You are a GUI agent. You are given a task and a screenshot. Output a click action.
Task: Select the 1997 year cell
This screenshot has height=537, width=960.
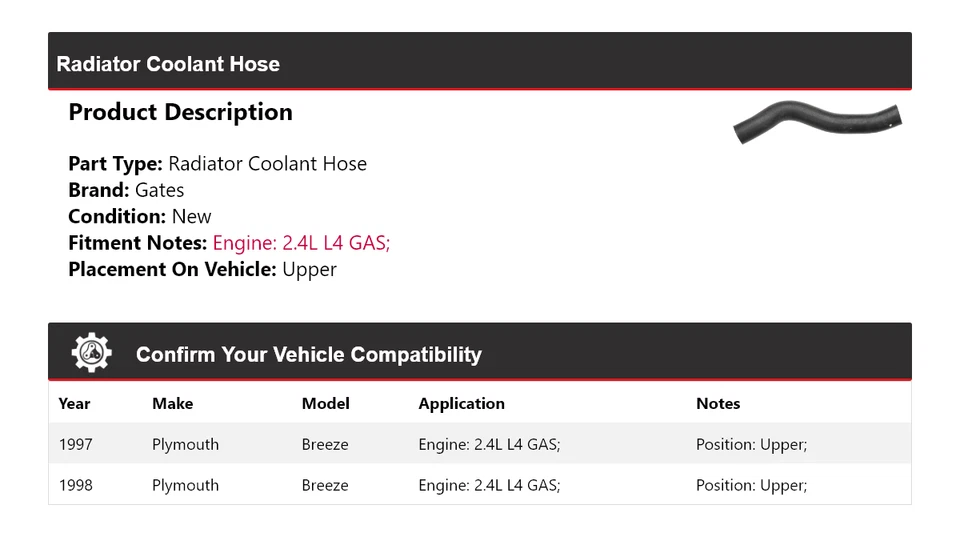pos(76,444)
